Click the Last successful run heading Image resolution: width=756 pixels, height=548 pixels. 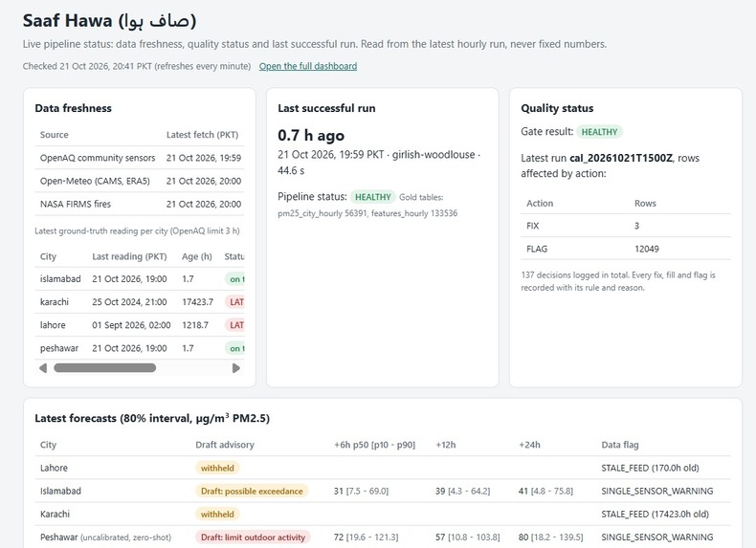pyautogui.click(x=326, y=108)
